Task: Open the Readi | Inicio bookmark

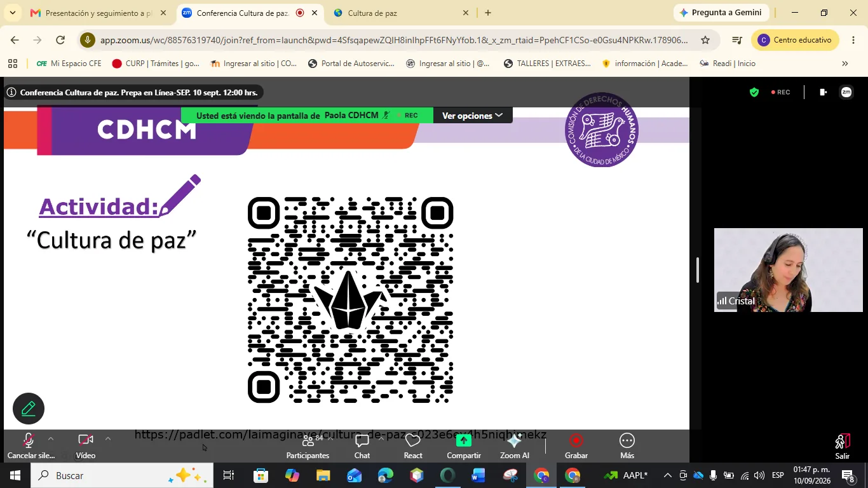Action: coord(728,64)
